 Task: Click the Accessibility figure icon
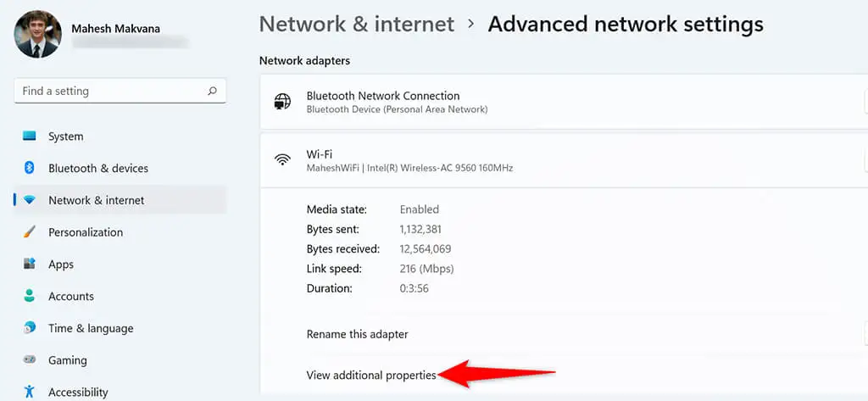point(30,393)
